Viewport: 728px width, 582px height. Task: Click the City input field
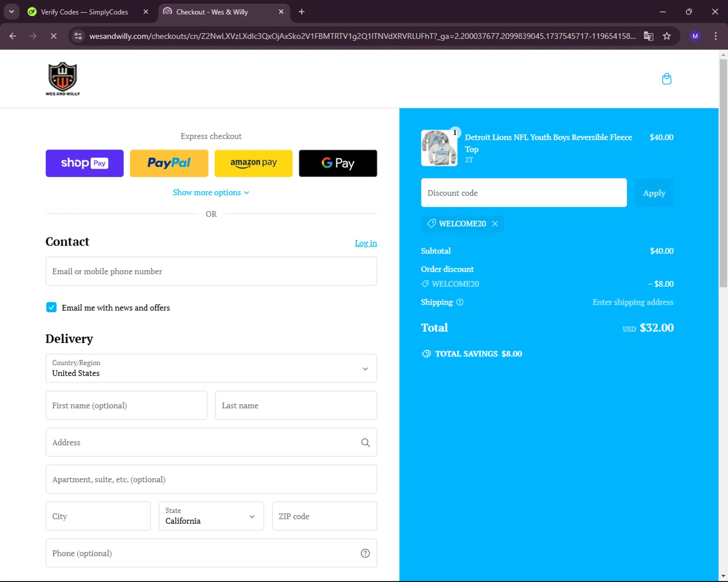tap(98, 516)
